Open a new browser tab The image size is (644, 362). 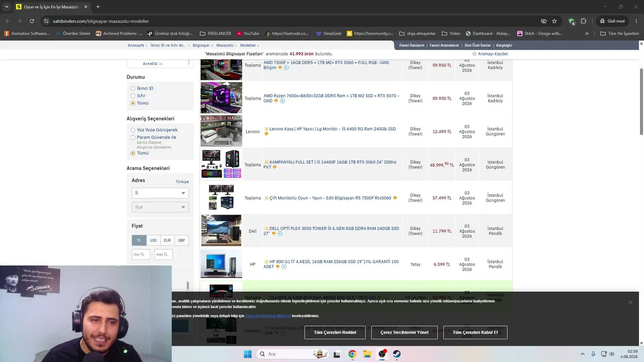point(98,7)
